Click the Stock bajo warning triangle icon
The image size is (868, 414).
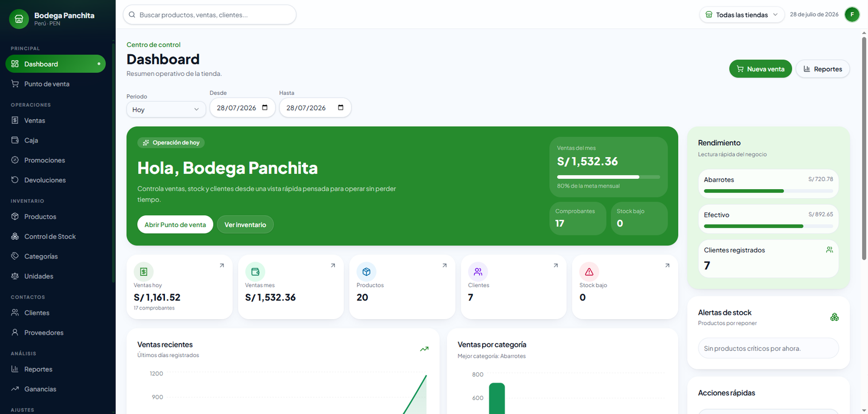point(589,271)
